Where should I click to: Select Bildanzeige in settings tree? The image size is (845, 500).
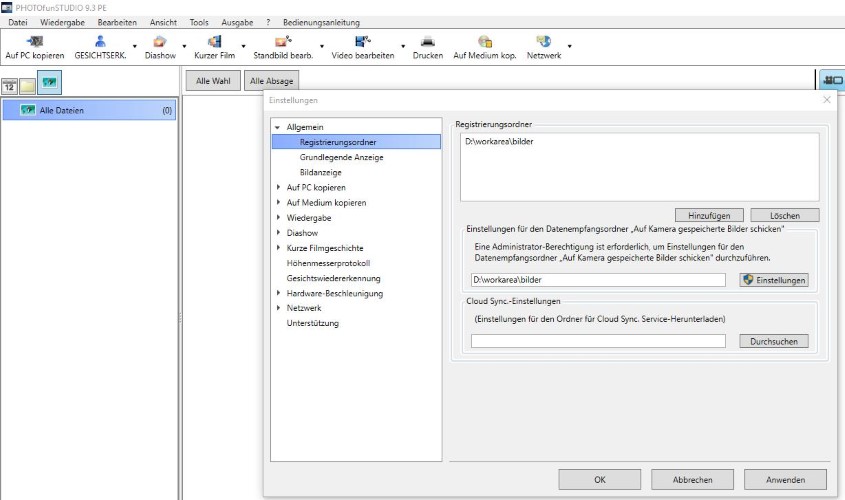click(x=321, y=172)
